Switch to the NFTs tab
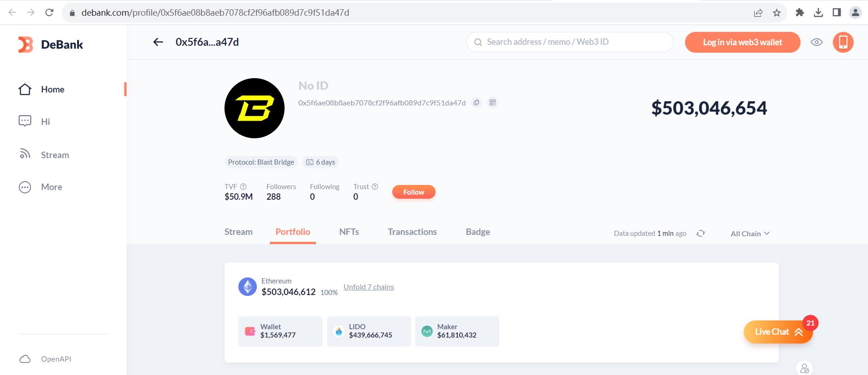Image resolution: width=868 pixels, height=375 pixels. point(349,232)
